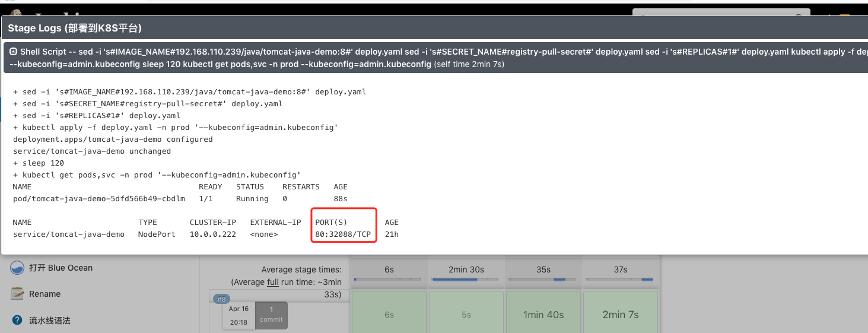This screenshot has width=868, height=333.
Task: Click the 1 commit box
Action: click(271, 314)
